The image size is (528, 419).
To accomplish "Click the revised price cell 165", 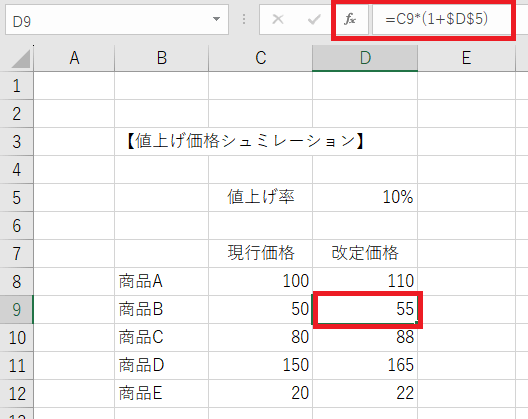I will point(365,365).
